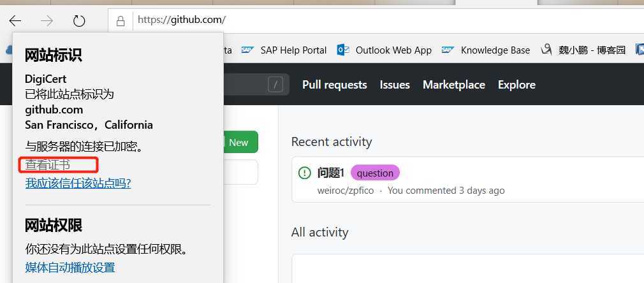Open the Knowledge Base bookmark
This screenshot has width=644, height=283.
(495, 50)
